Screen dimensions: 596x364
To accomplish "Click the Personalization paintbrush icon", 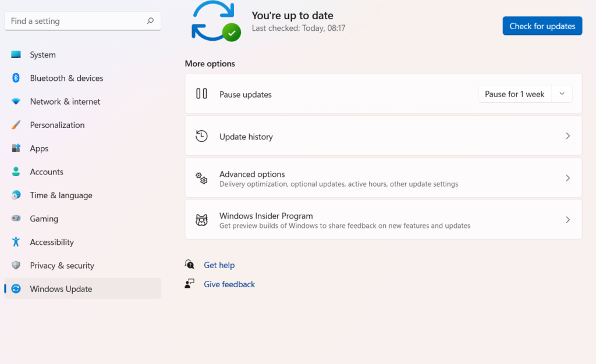I will pos(16,125).
